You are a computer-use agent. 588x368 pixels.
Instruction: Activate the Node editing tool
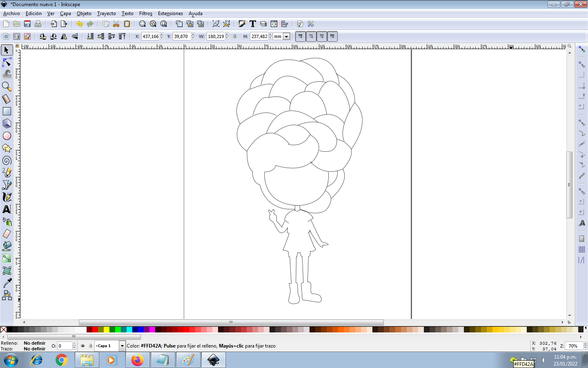7,62
